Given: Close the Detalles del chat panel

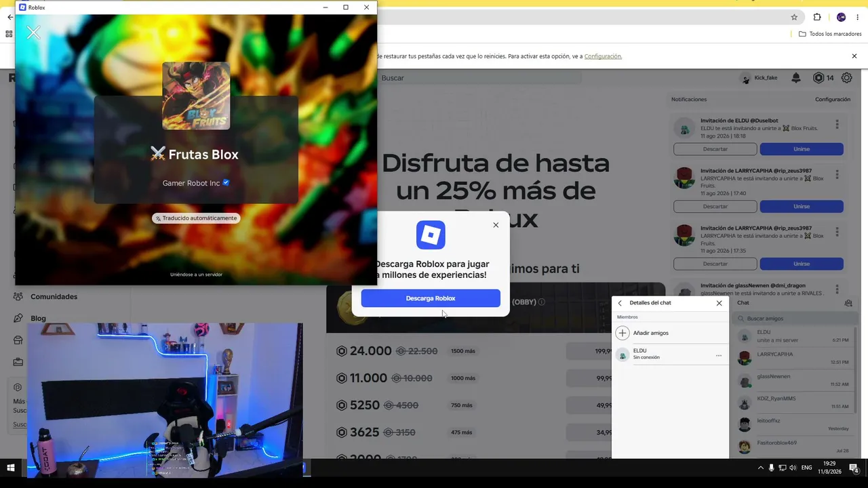Looking at the screenshot, I should point(719,303).
